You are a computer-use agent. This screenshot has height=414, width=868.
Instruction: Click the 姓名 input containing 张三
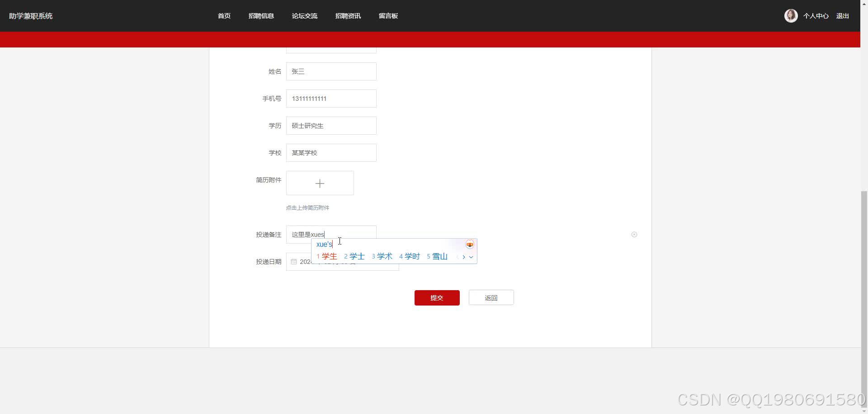pos(331,71)
